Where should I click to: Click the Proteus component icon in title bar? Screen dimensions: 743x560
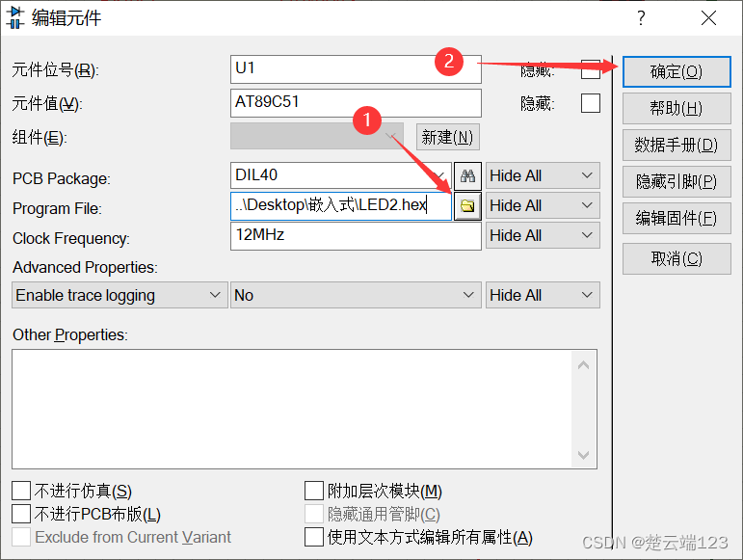pyautogui.click(x=15, y=18)
